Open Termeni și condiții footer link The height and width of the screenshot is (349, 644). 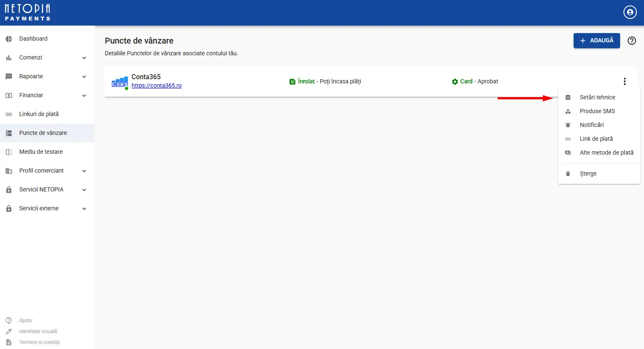click(39, 342)
